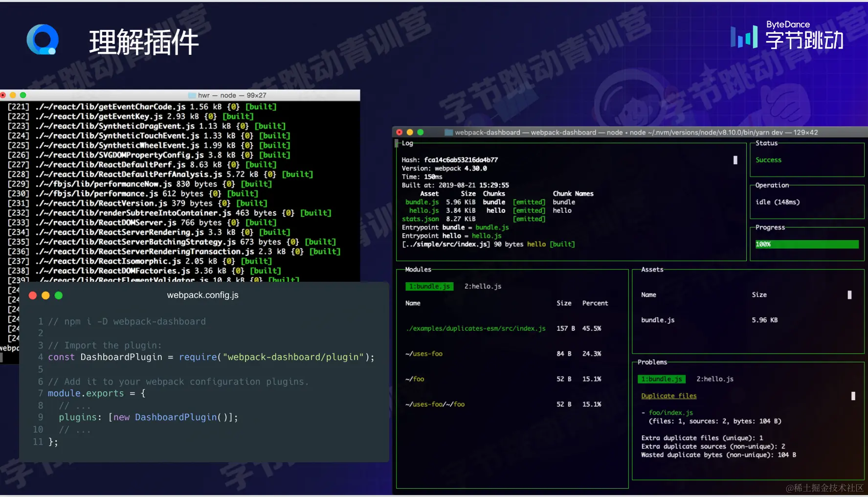Click the '// Import the plugin:' comment line
Screen dimensions: 868x497
click(x=105, y=345)
